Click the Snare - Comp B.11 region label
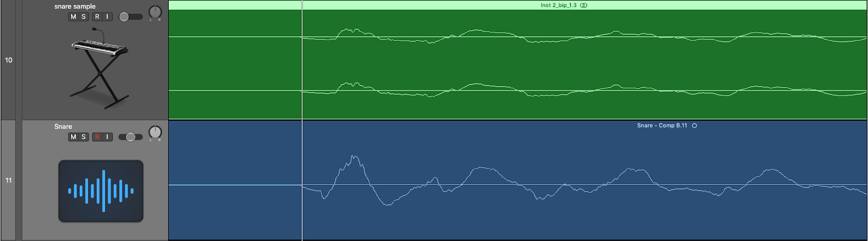 click(662, 126)
